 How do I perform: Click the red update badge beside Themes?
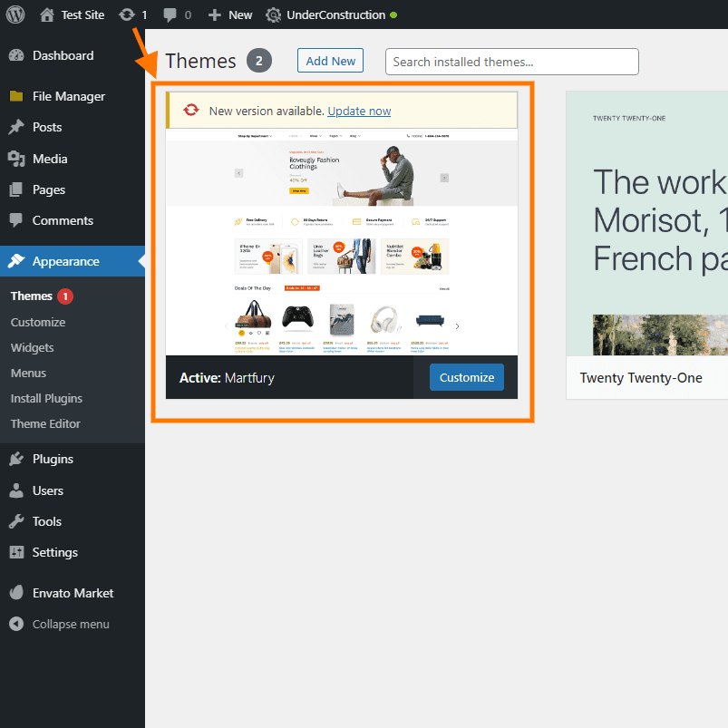tap(65, 296)
